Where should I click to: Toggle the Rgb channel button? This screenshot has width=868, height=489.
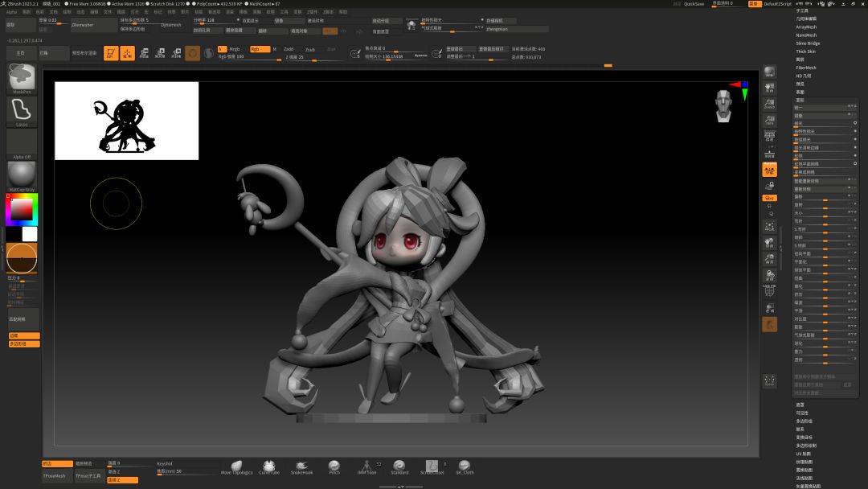point(260,49)
